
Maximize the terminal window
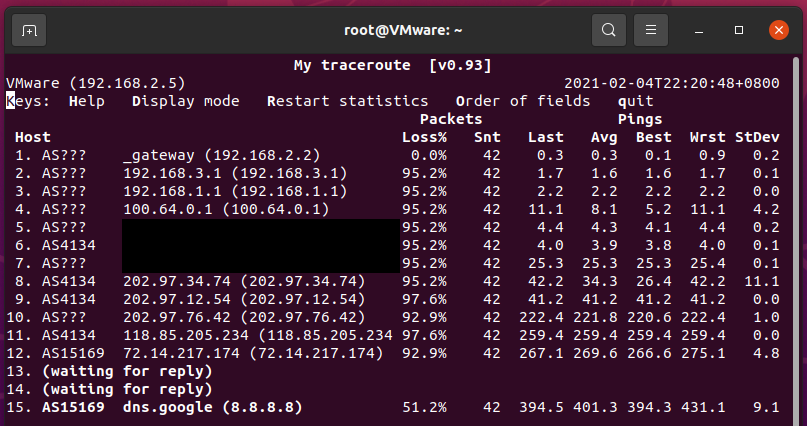coord(739,30)
